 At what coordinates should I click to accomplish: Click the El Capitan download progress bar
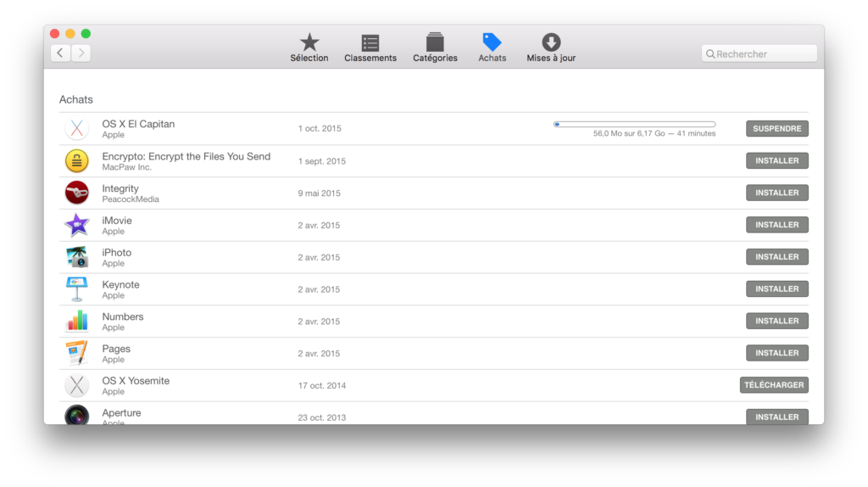(x=634, y=124)
